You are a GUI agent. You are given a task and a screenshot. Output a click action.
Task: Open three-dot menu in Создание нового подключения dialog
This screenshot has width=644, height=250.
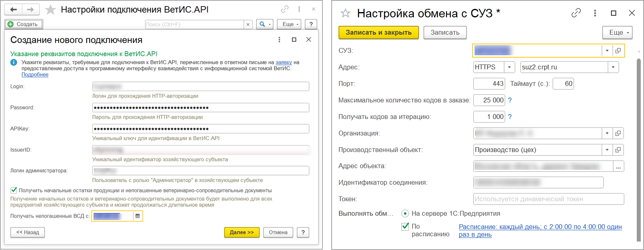[279, 40]
